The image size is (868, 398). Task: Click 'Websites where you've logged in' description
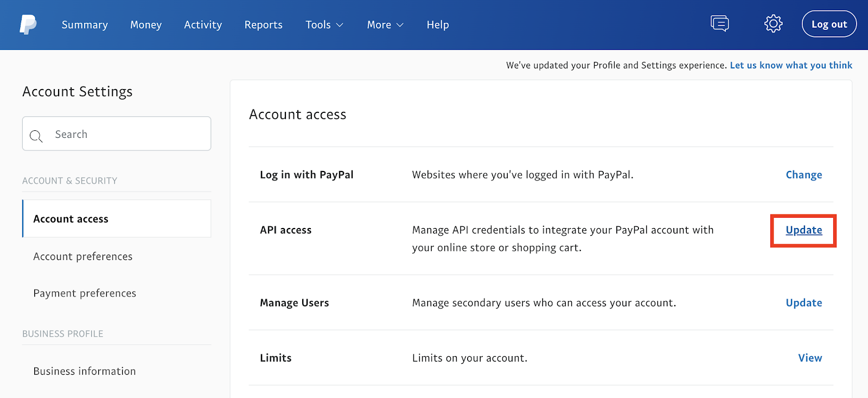pyautogui.click(x=523, y=175)
